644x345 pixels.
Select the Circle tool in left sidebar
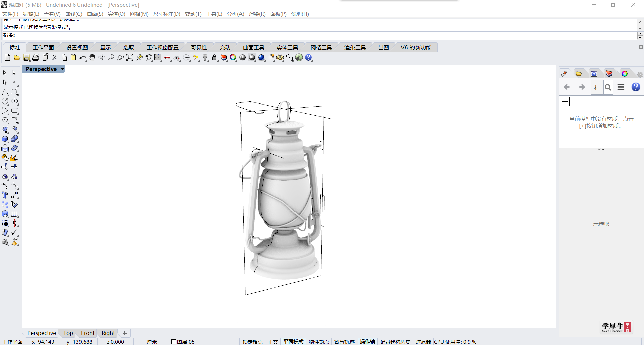[5, 101]
